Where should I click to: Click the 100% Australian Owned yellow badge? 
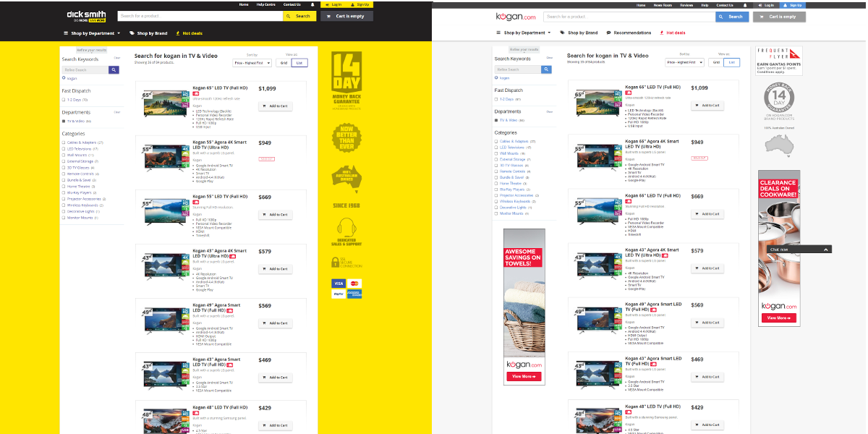pos(346,178)
